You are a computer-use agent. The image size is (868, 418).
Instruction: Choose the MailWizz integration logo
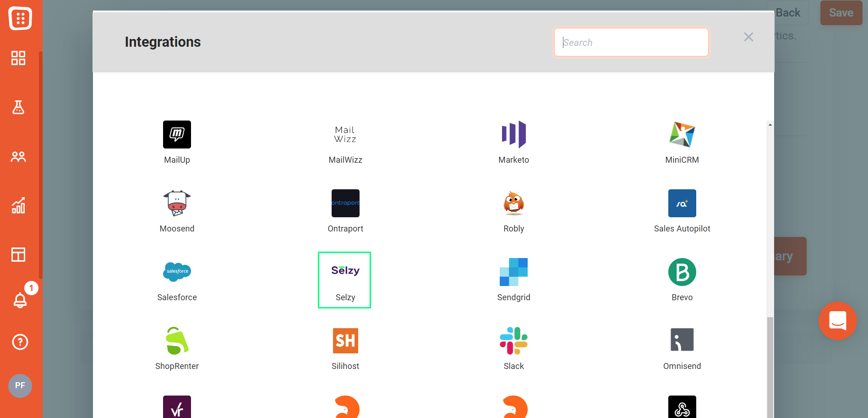[x=345, y=134]
